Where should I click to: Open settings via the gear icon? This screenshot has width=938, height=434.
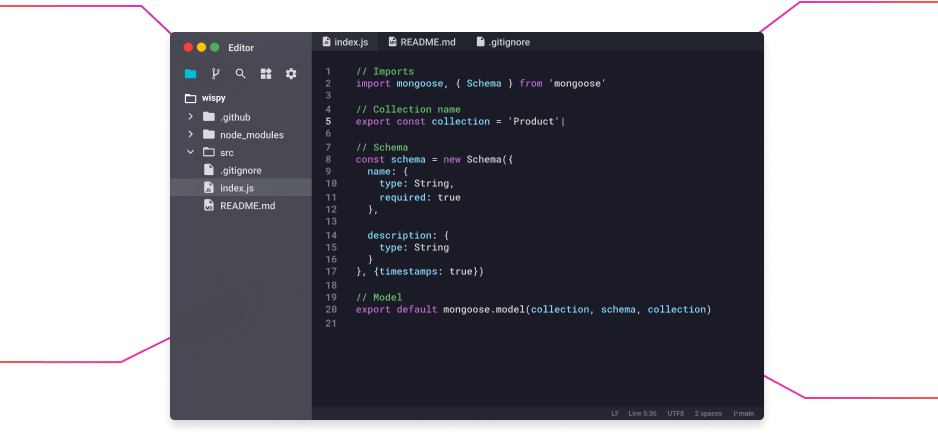point(291,74)
